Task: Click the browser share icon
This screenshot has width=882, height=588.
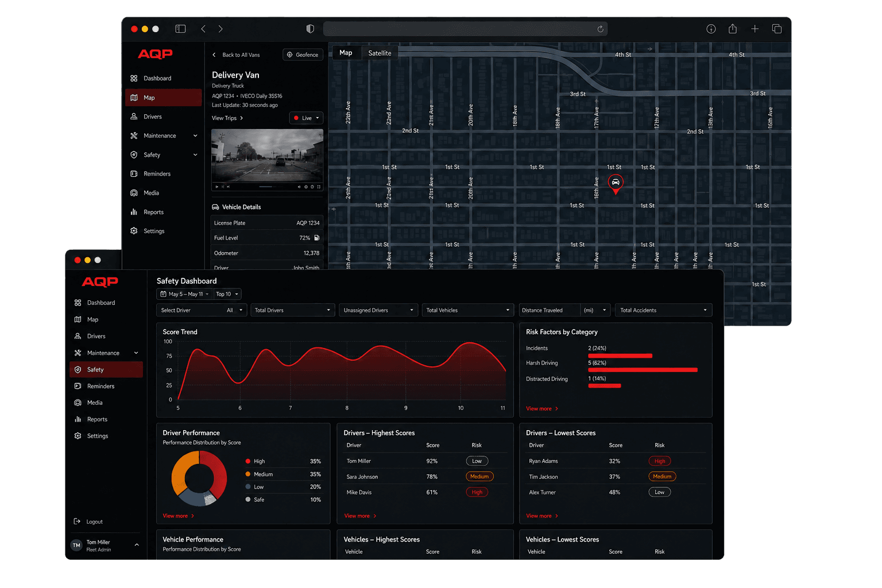Action: pos(733,29)
